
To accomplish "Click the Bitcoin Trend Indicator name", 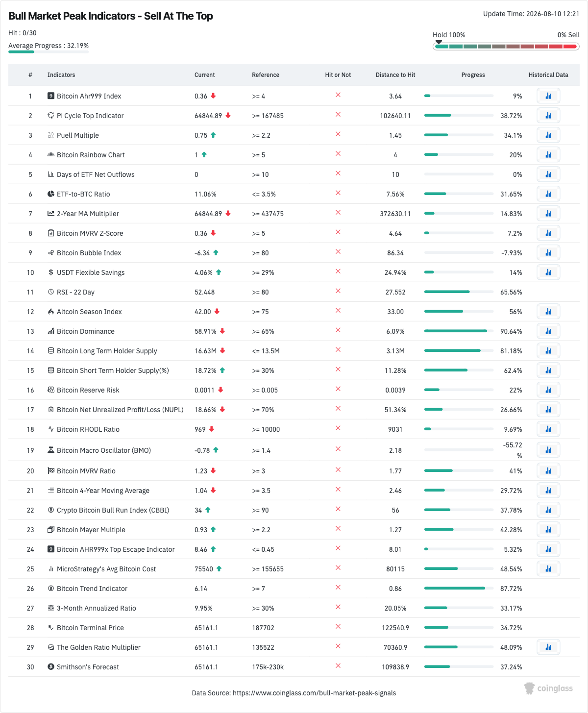I will coord(92,589).
